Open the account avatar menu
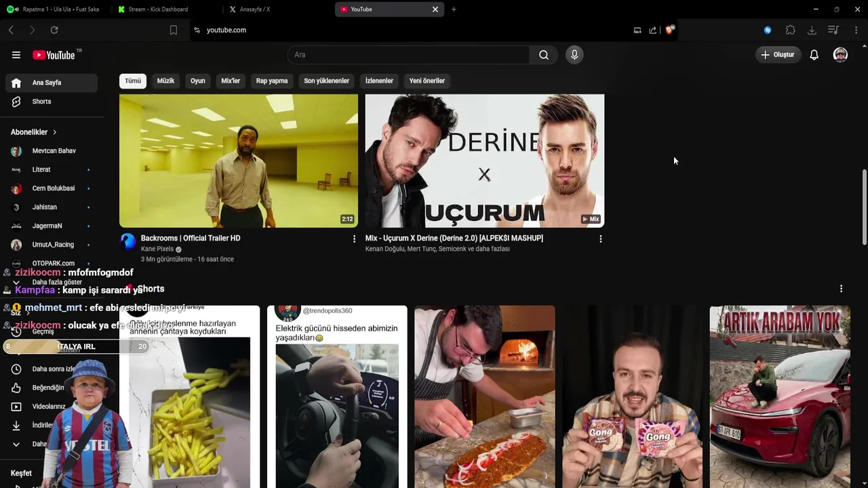868x488 pixels. 840,55
